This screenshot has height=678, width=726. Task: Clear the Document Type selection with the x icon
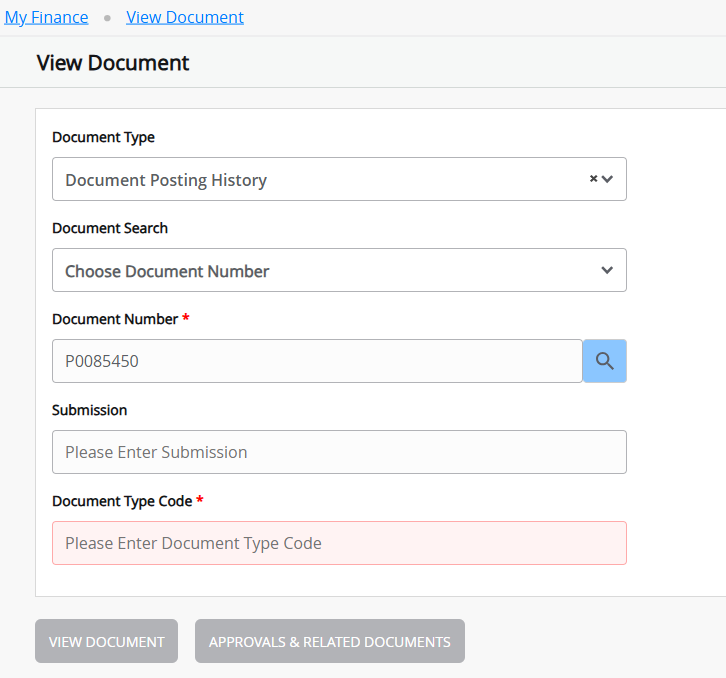tap(593, 178)
